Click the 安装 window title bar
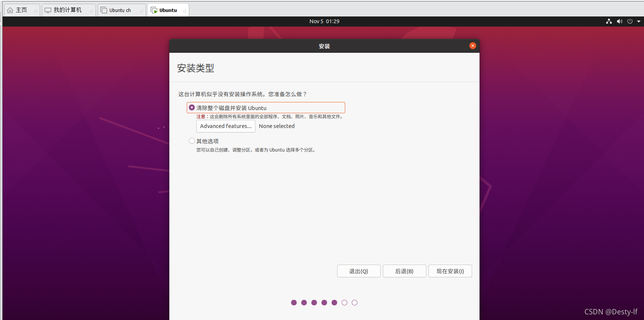This screenshot has width=644, height=320. [324, 46]
